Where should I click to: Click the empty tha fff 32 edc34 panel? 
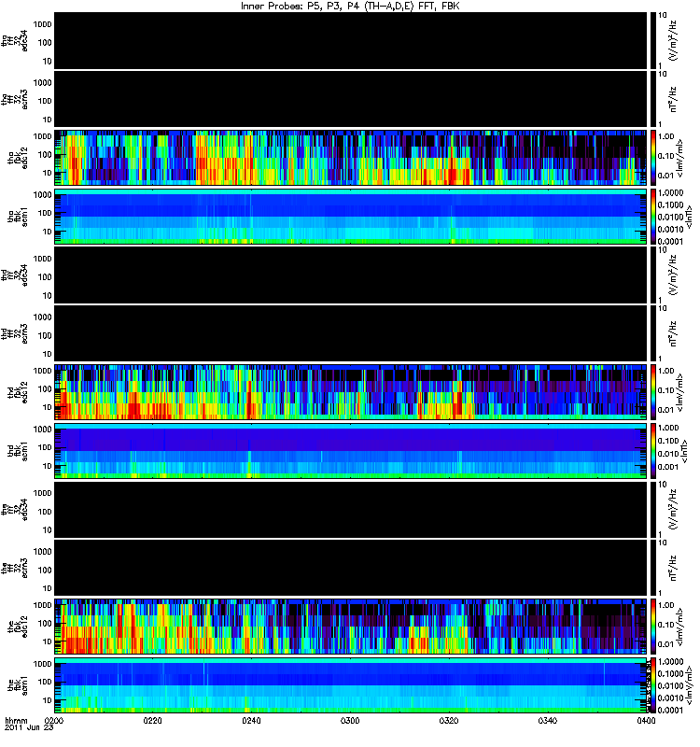351,41
